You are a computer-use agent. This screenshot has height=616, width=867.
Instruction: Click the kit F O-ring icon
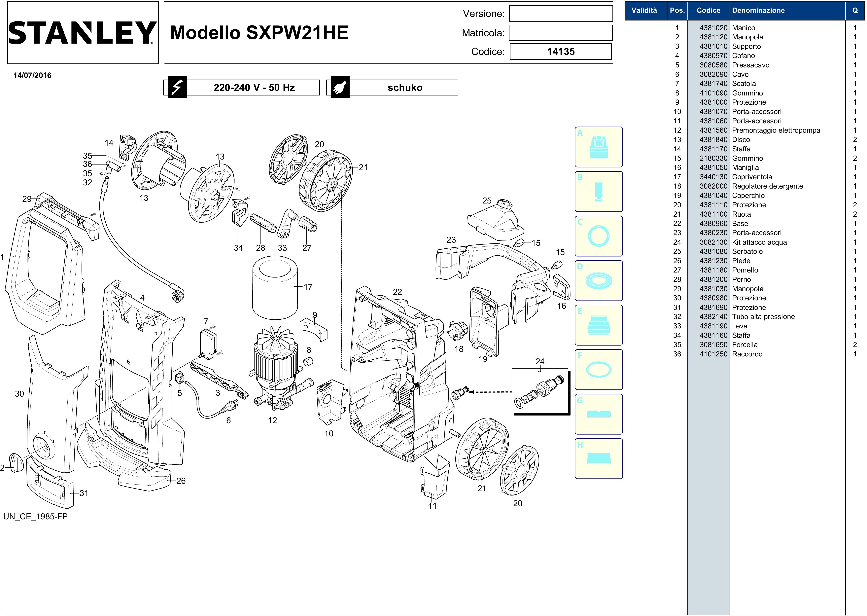599,369
